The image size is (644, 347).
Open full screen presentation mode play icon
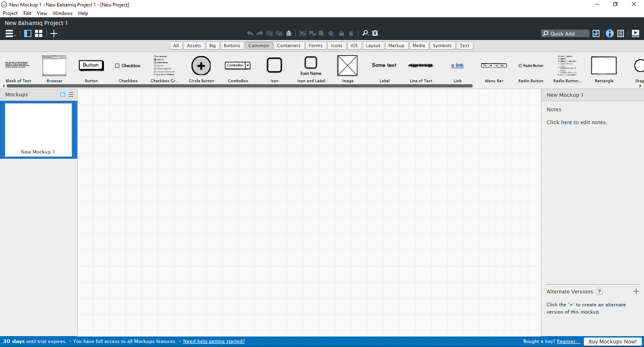636,33
